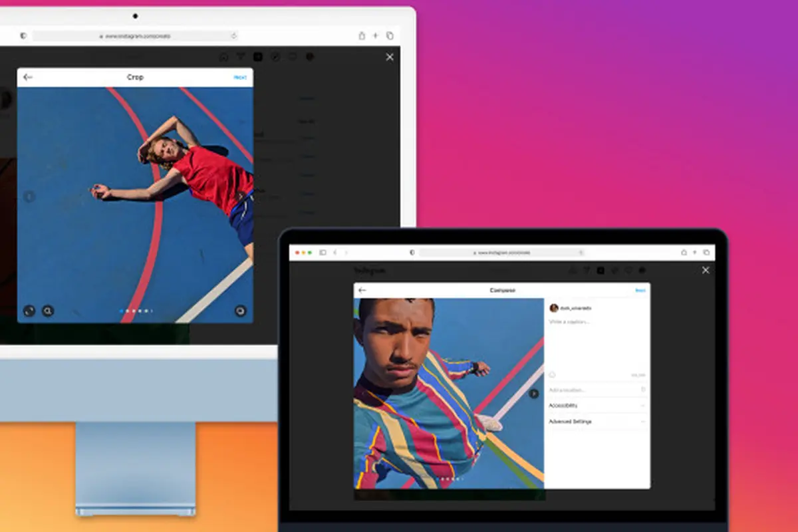Open new tab plus on iMac Safari
This screenshot has width=798, height=532.
[x=376, y=35]
